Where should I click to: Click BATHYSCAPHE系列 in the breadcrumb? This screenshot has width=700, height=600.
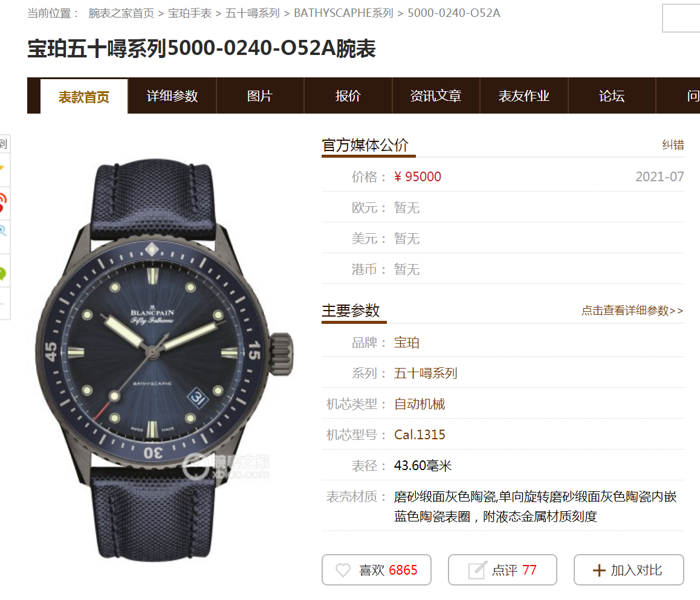pyautogui.click(x=343, y=13)
